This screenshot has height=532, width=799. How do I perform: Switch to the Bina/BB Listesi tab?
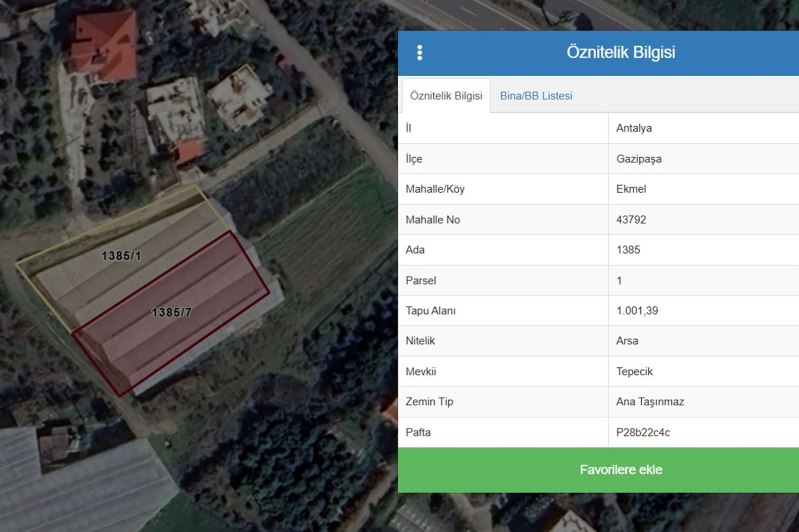(x=536, y=96)
